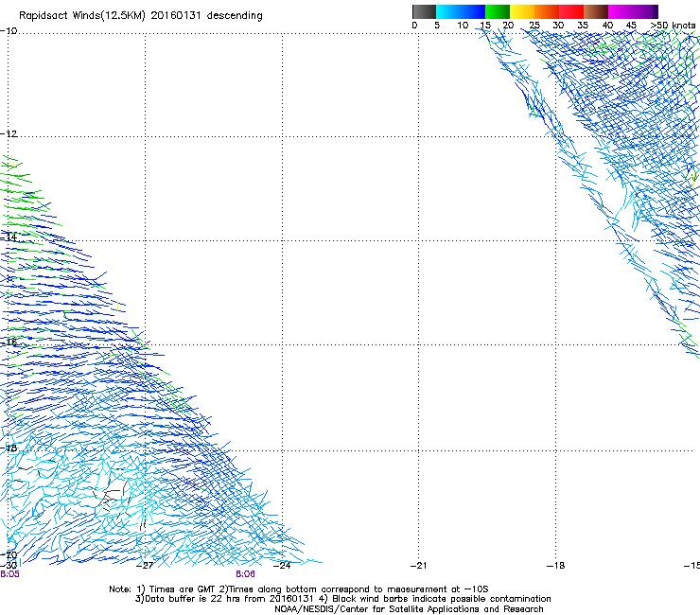Image resolution: width=700 pixels, height=615 pixels.
Task: Click the red 30-35 knots color swatch
Action: [571, 11]
